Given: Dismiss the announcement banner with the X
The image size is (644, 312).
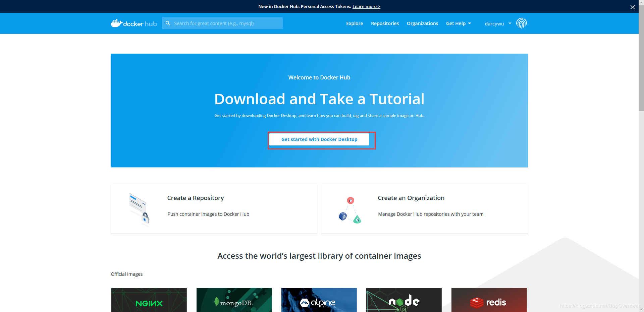Looking at the screenshot, I should click(633, 7).
